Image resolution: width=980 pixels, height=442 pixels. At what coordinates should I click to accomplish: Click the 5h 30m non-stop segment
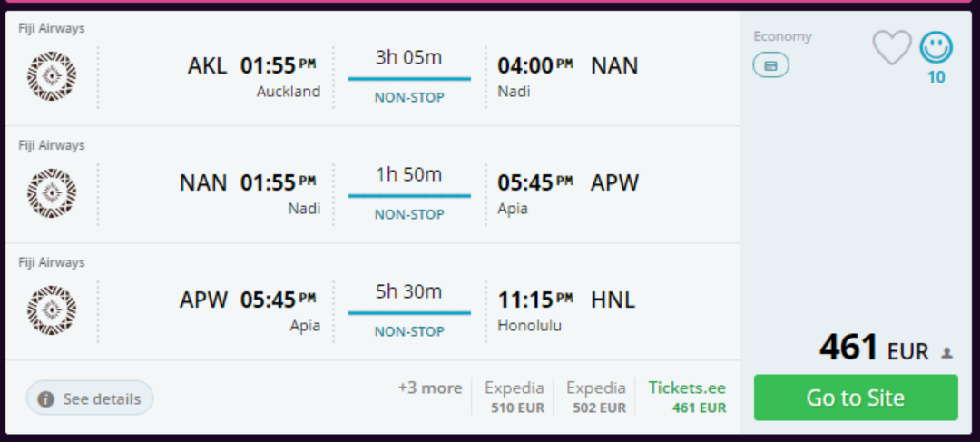click(409, 312)
